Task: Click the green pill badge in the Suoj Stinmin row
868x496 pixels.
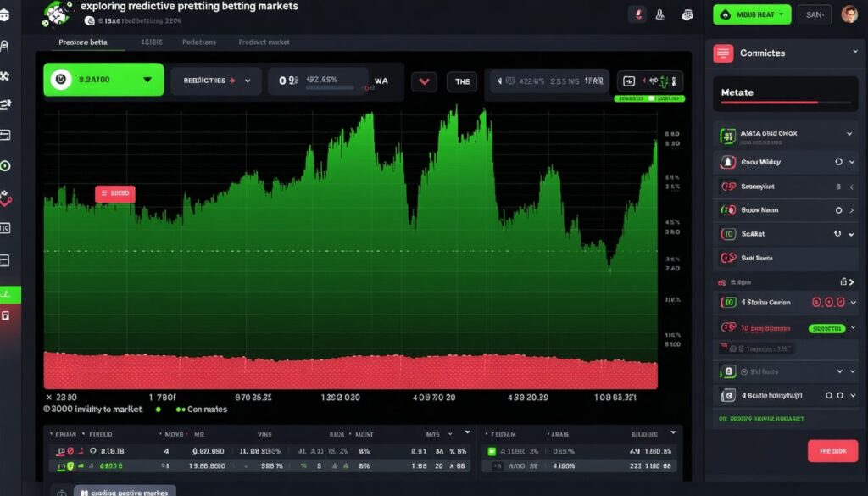Action: (x=827, y=329)
